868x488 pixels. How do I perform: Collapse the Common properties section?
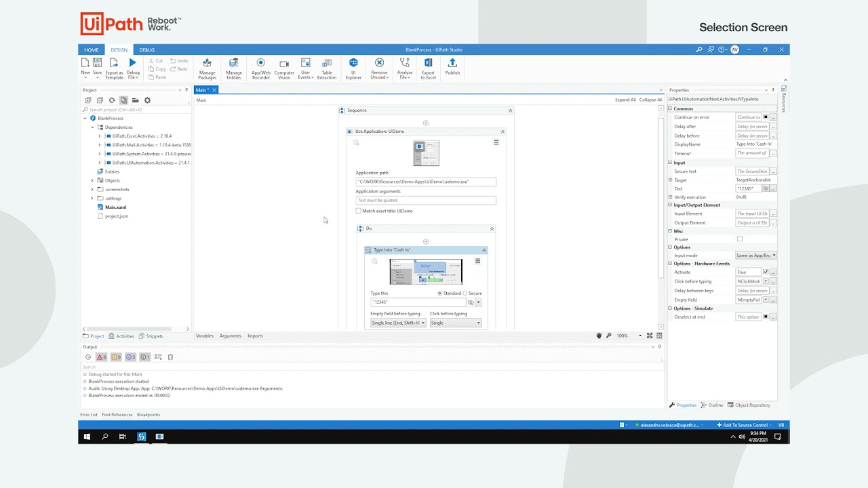click(670, 108)
